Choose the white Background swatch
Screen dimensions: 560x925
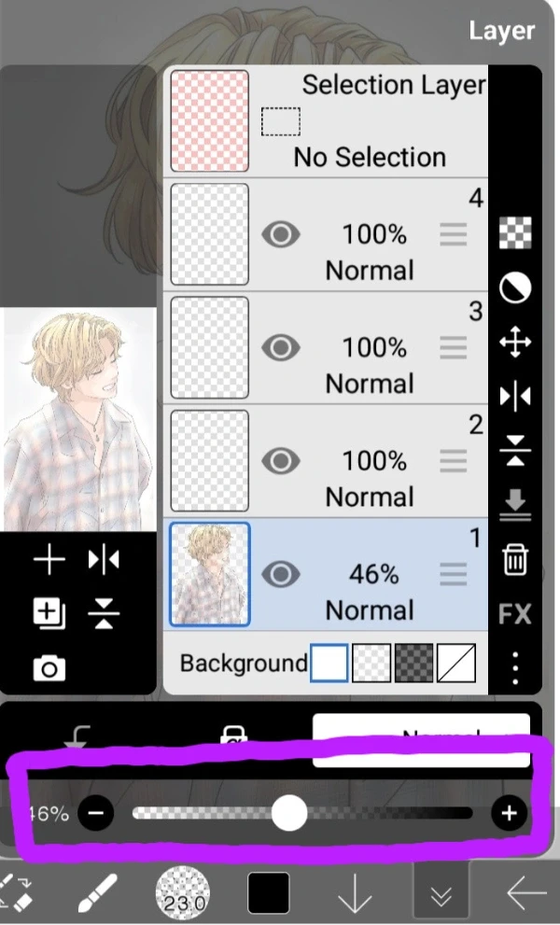coord(329,663)
